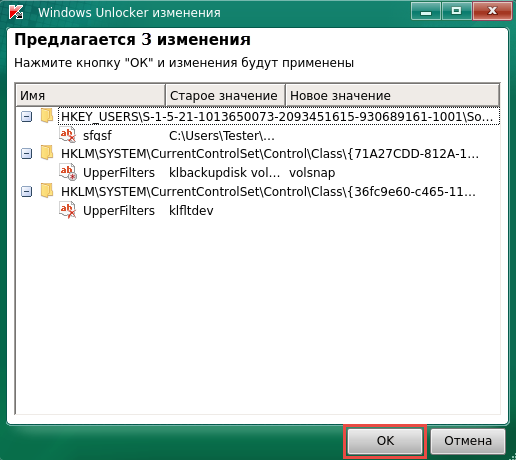Click the klfltdev old value cell

pos(191,211)
